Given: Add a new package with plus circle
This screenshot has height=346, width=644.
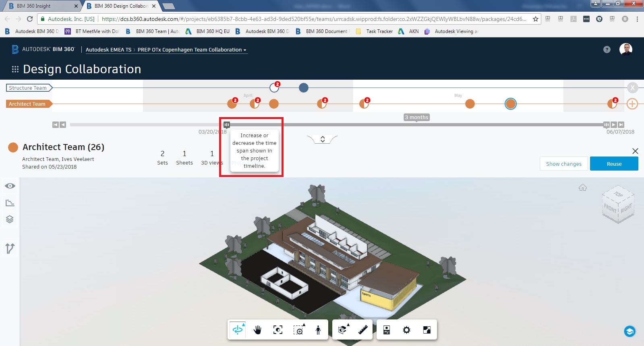Looking at the screenshot, I should click(632, 104).
